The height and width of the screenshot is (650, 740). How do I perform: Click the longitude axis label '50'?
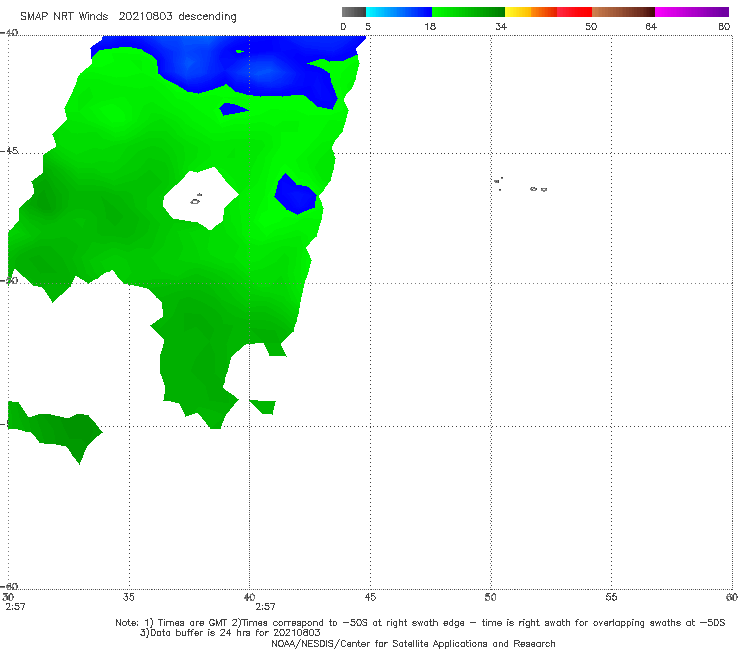pyautogui.click(x=490, y=597)
